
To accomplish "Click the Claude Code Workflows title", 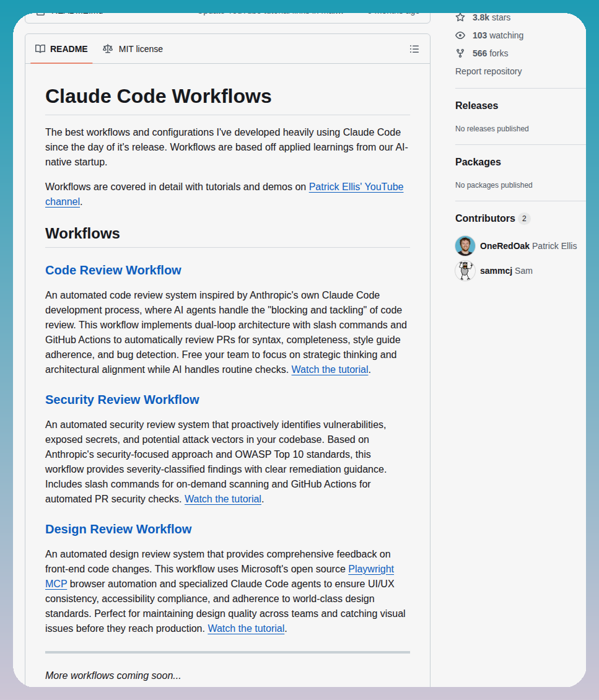I will [x=159, y=97].
